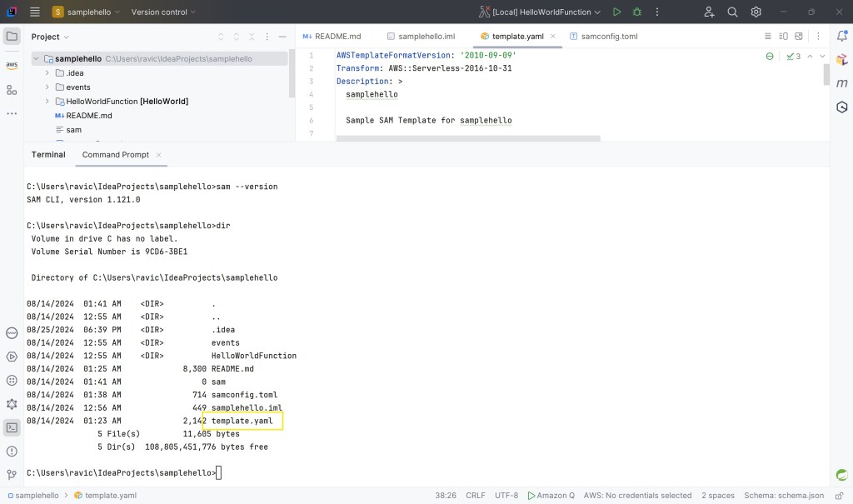Click in the command prompt input line
This screenshot has width=853, height=504.
[x=333, y=473]
